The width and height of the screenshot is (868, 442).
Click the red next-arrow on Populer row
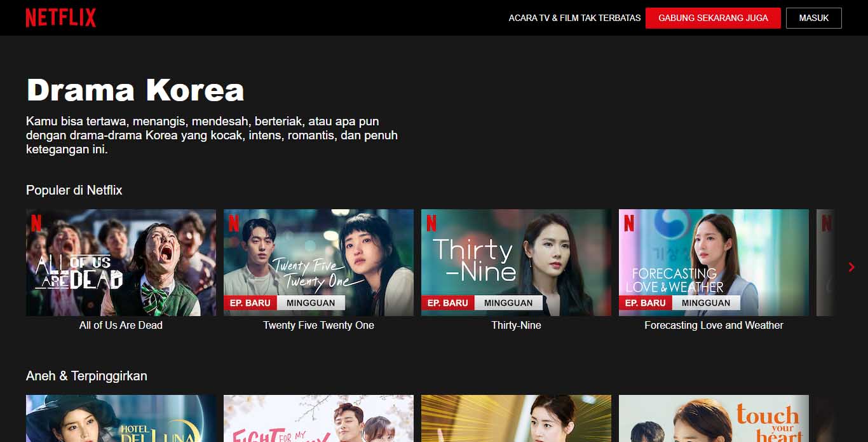coord(851,267)
